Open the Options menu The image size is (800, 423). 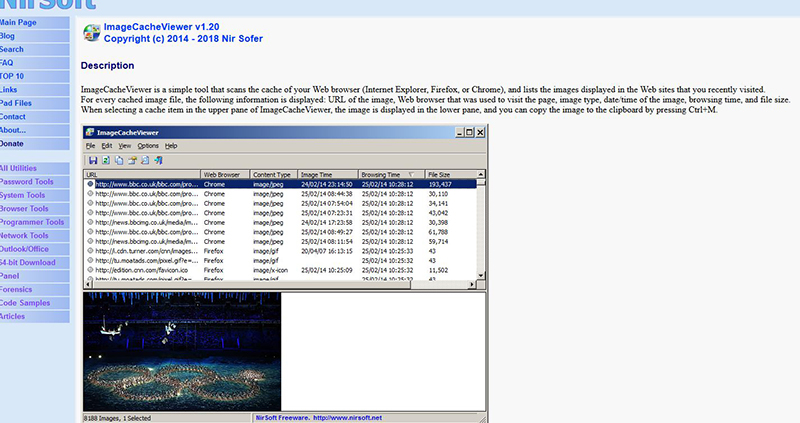[148, 146]
